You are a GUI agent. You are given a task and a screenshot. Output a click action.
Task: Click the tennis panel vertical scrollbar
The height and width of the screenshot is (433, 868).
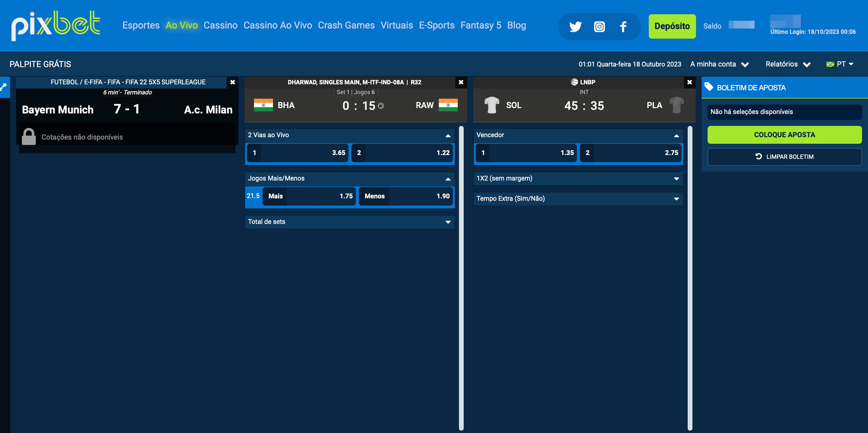[x=461, y=278]
